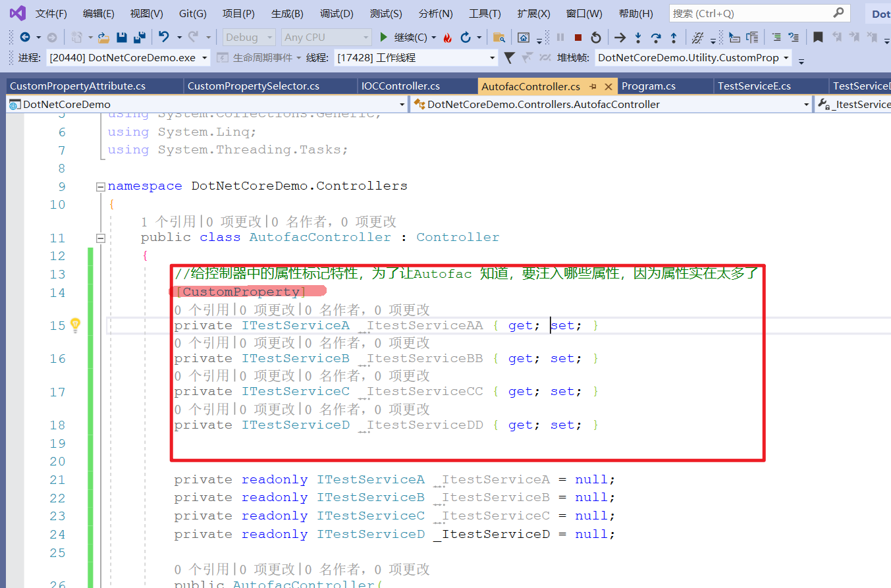Click the lightbulb quick actions icon on line 15
The image size is (891, 588).
(x=75, y=325)
